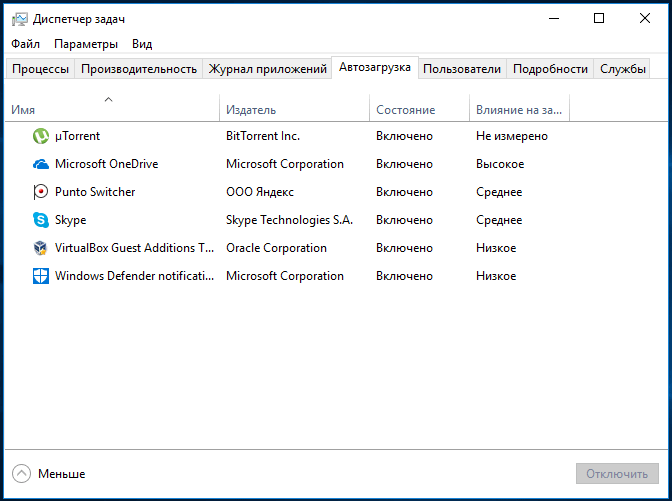Click Включено status in Punto Switcher row
This screenshot has height=501, width=672.
point(405,192)
